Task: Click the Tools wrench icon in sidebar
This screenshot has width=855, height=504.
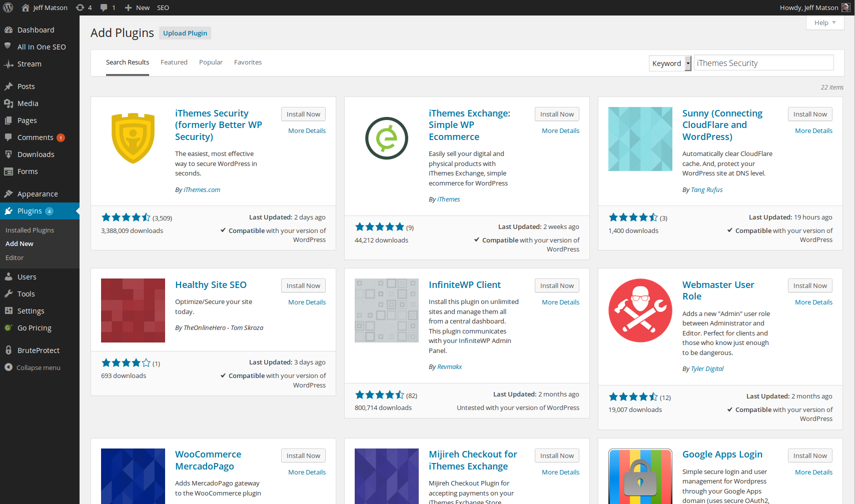Action: point(9,294)
